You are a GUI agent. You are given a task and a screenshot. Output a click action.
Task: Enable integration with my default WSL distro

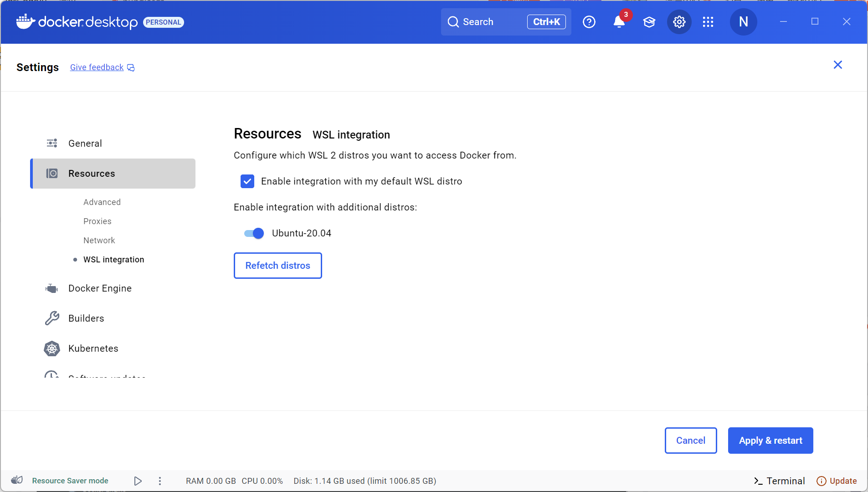pyautogui.click(x=247, y=181)
